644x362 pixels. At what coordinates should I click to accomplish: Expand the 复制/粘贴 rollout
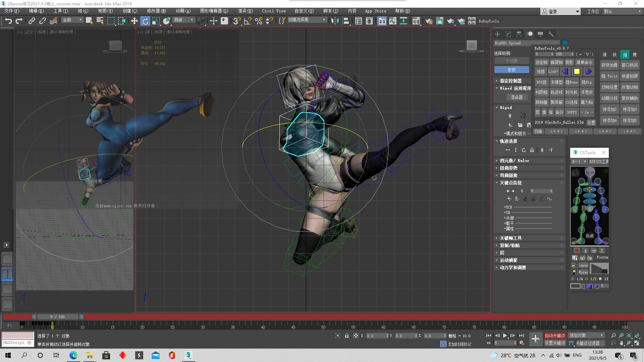529,245
